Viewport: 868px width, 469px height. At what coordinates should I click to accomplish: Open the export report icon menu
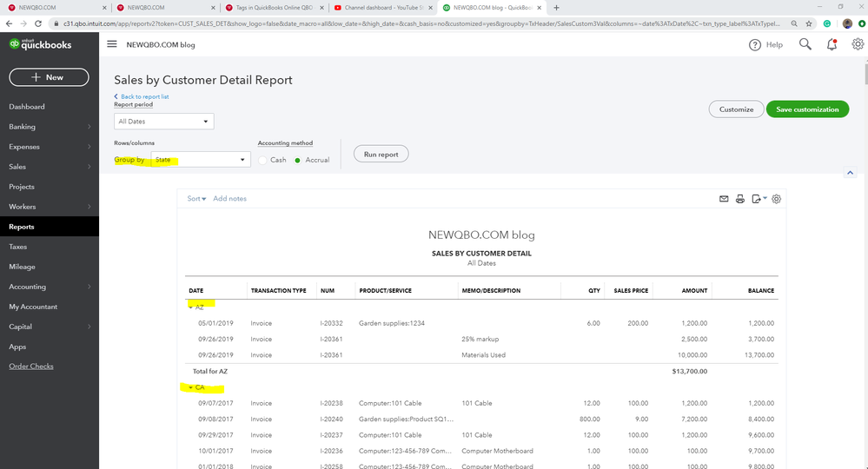point(759,199)
